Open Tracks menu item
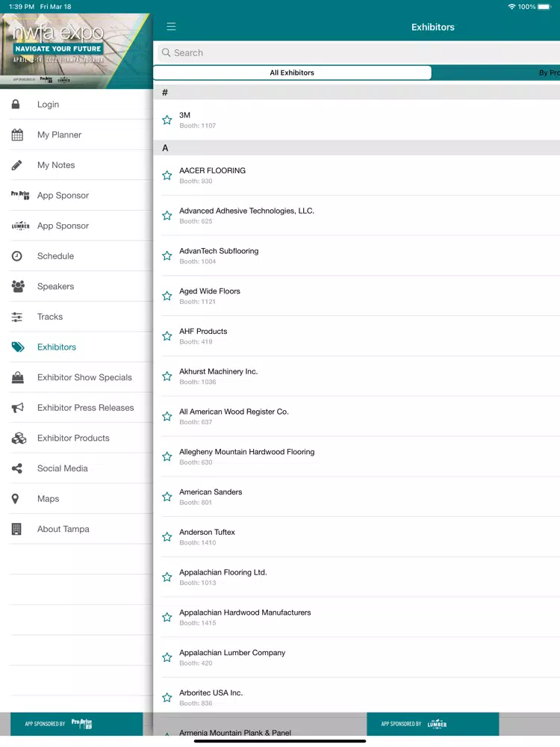This screenshot has height=747, width=560. coord(76,317)
